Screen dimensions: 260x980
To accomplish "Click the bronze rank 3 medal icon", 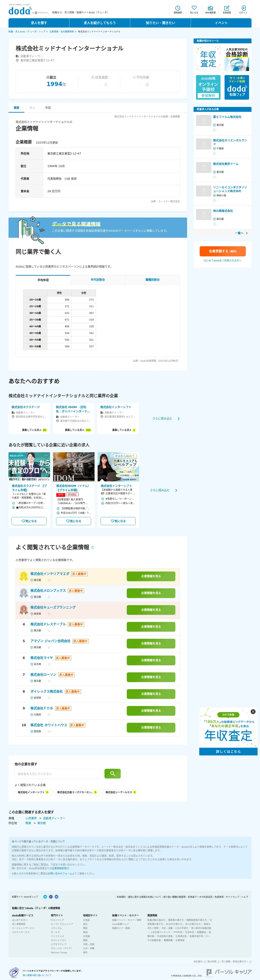I will [23, 610].
